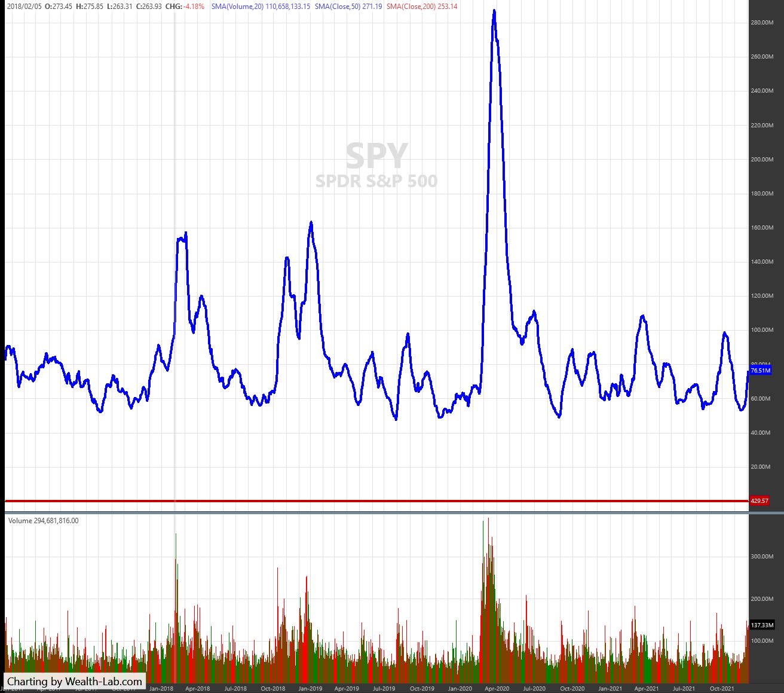Image resolution: width=784 pixels, height=693 pixels.
Task: Click the black "137.33M" volume tag
Action: (x=762, y=625)
